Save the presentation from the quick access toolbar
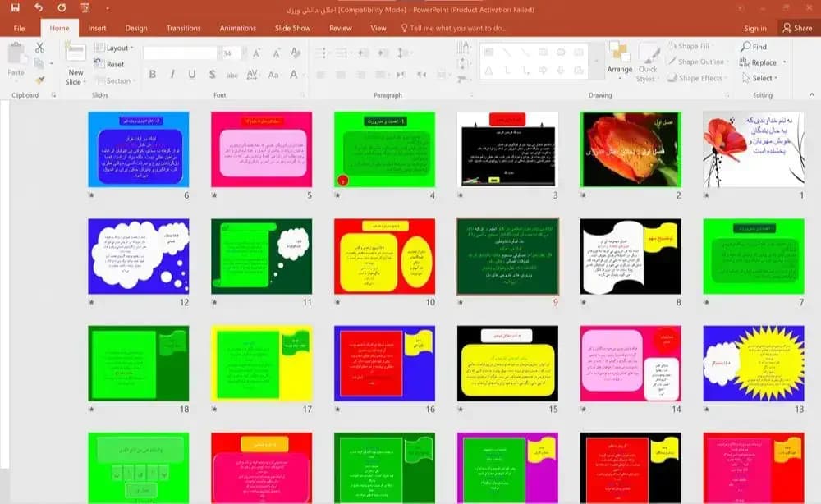Screen dimensions: 821x504 (x=15, y=8)
